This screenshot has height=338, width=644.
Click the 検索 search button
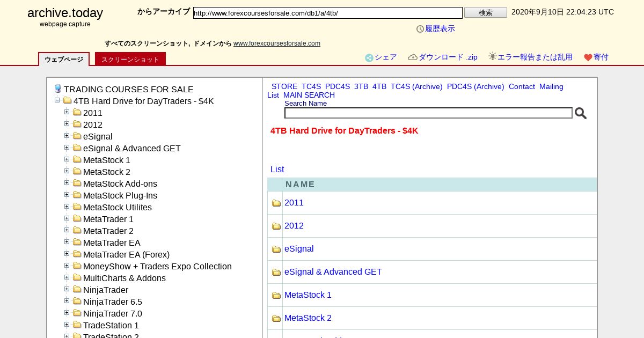[486, 12]
